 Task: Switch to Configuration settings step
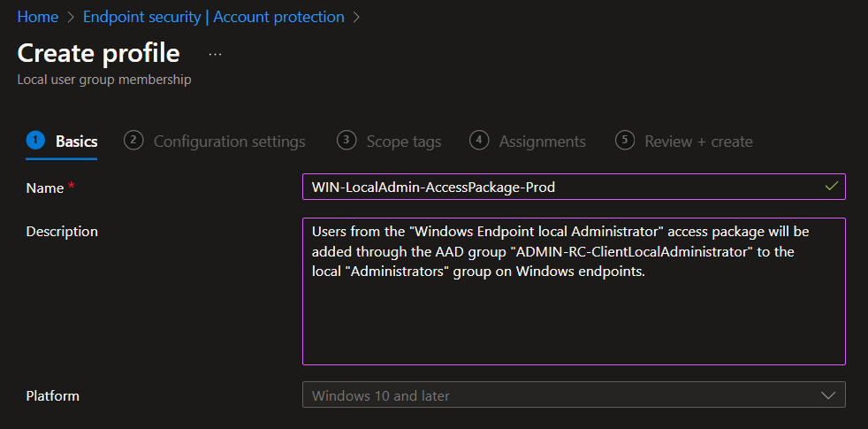coord(229,142)
